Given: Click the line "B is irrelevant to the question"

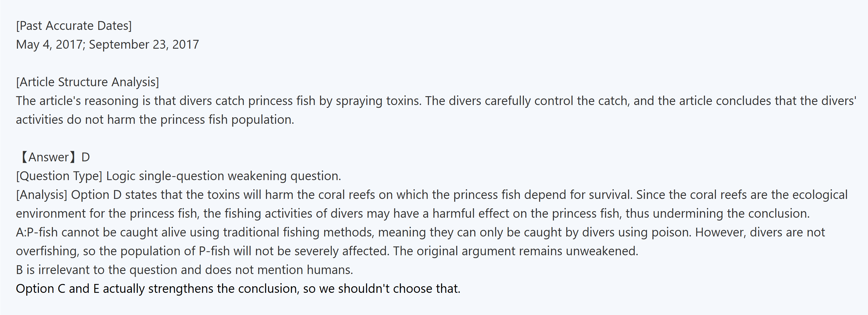Looking at the screenshot, I should (x=184, y=270).
